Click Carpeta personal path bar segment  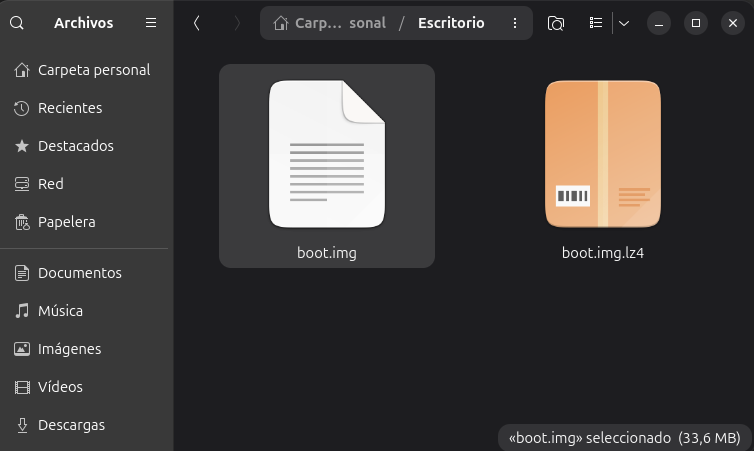(x=330, y=23)
